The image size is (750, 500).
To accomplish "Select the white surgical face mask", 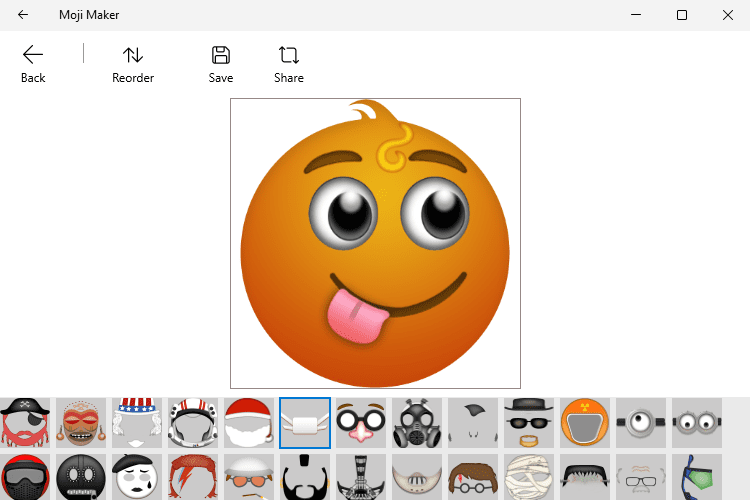I will coord(305,423).
